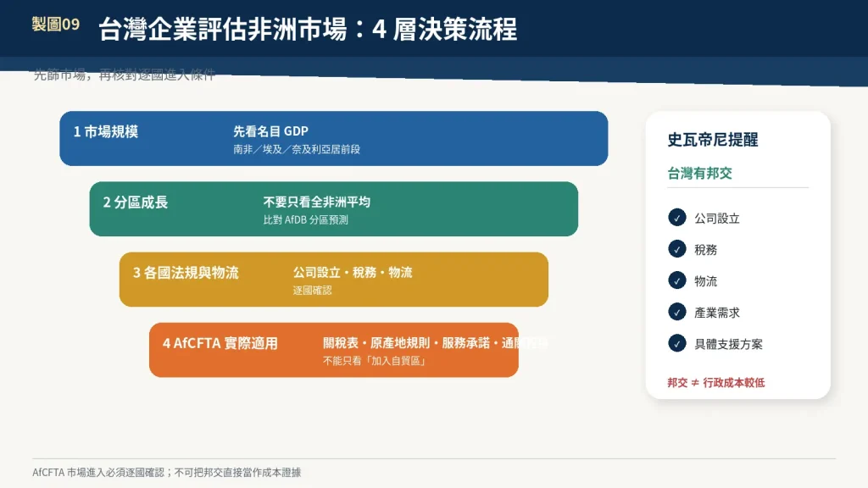Click the '史瓦帝尼提醒' card heading
This screenshot has width=868, height=488.
pyautogui.click(x=712, y=140)
